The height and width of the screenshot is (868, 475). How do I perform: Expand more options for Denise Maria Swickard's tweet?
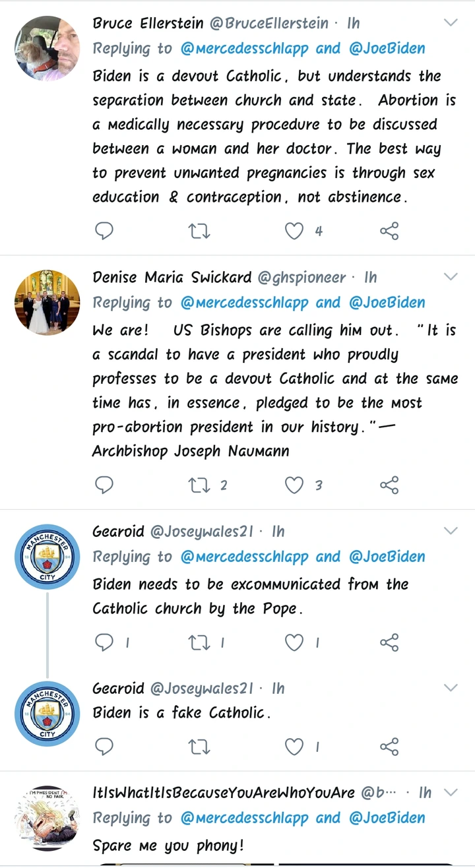click(x=451, y=277)
